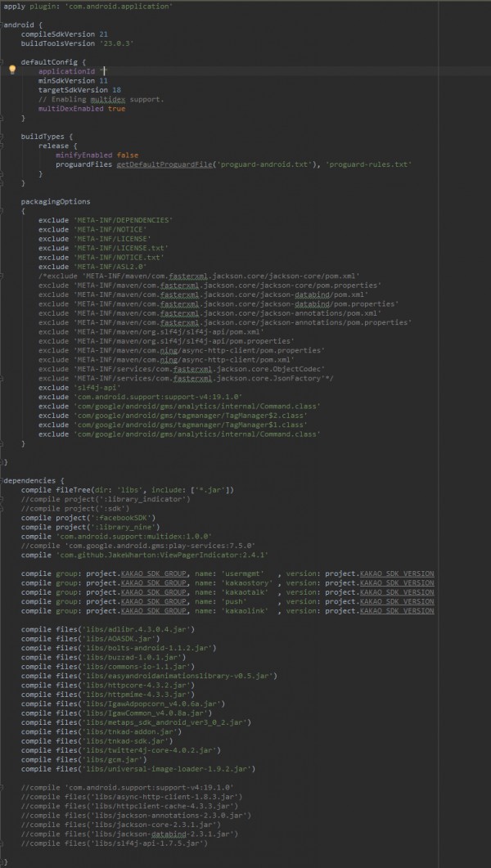Click the 'proguard-android.txt' string
Image resolution: width=491 pixels, height=868 pixels.
pyautogui.click(x=264, y=164)
